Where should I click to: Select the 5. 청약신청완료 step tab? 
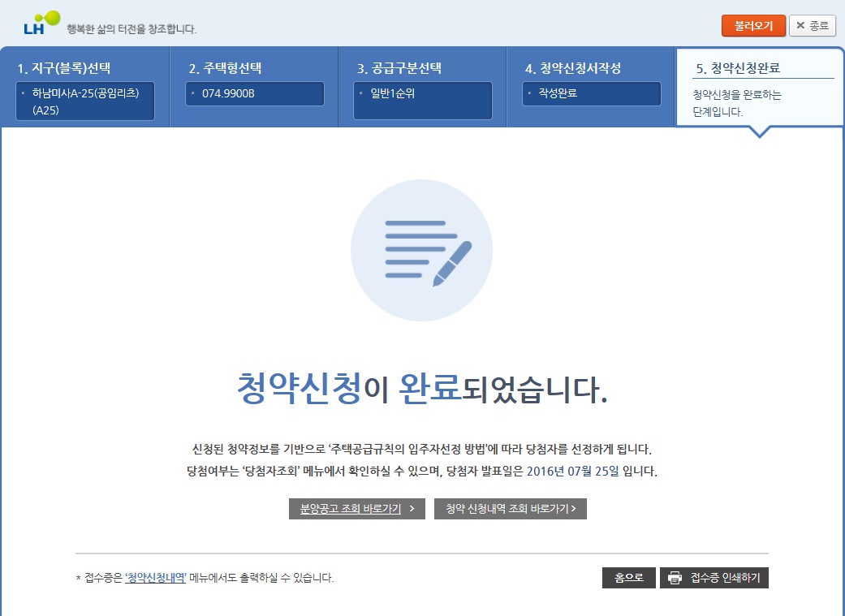pyautogui.click(x=744, y=67)
